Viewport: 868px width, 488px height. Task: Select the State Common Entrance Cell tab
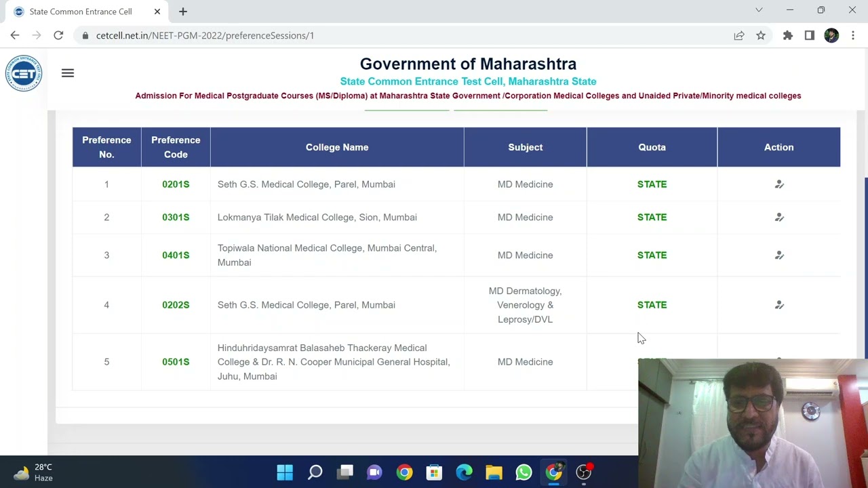click(x=87, y=12)
